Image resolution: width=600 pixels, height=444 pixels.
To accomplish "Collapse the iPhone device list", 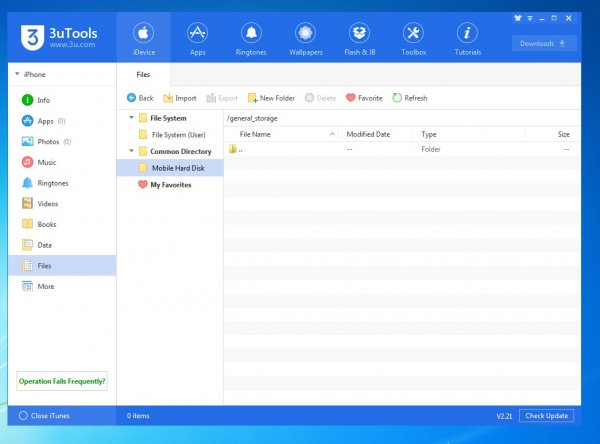I will (17, 74).
